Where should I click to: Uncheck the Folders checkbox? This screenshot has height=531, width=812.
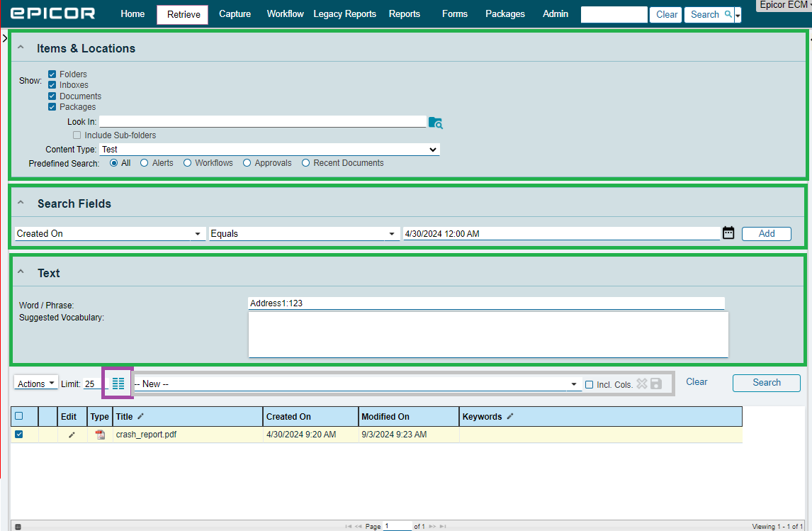52,74
